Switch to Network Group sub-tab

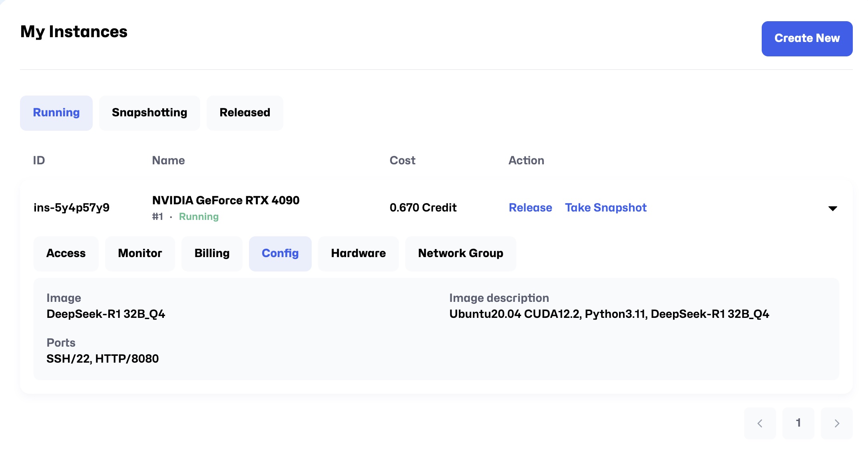click(x=460, y=253)
